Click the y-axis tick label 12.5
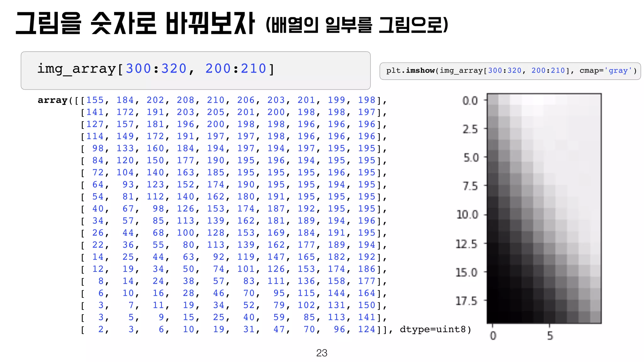The width and height of the screenshot is (644, 362). pos(467,244)
